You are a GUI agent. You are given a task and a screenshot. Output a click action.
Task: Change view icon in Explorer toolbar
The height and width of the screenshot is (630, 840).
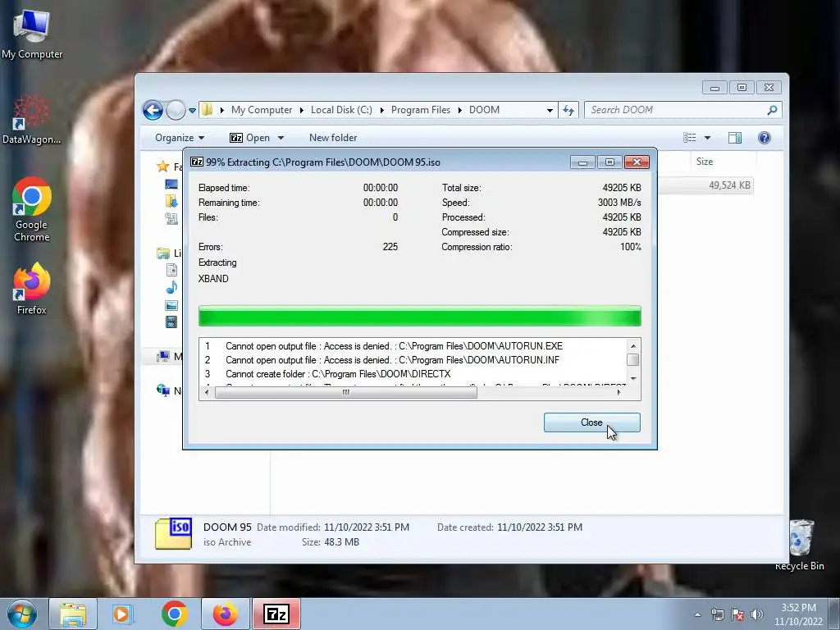click(x=690, y=138)
